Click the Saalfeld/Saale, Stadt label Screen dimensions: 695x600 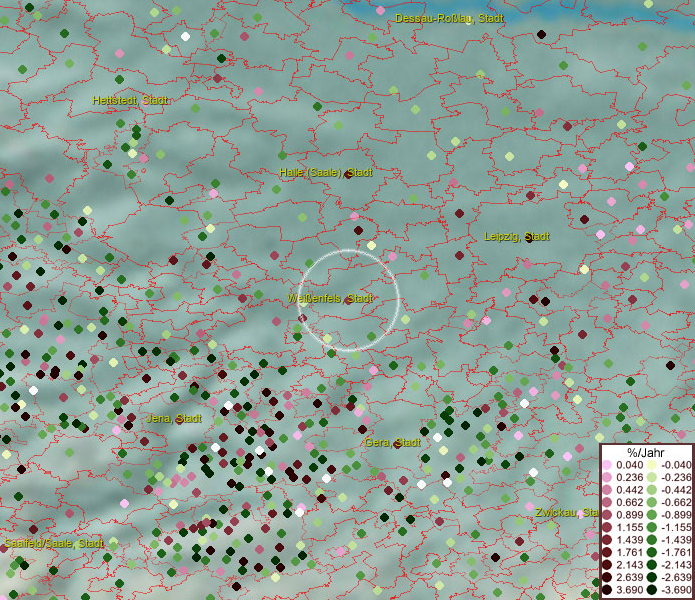coord(53,543)
